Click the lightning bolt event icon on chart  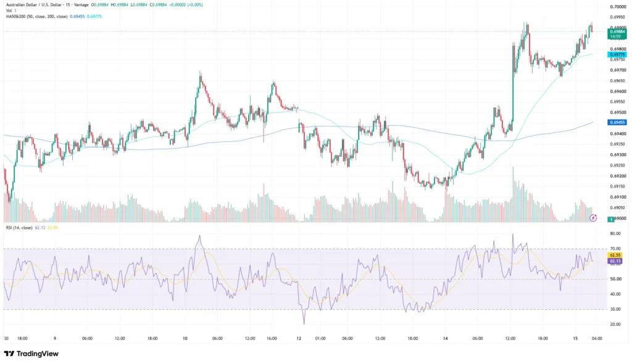593,218
